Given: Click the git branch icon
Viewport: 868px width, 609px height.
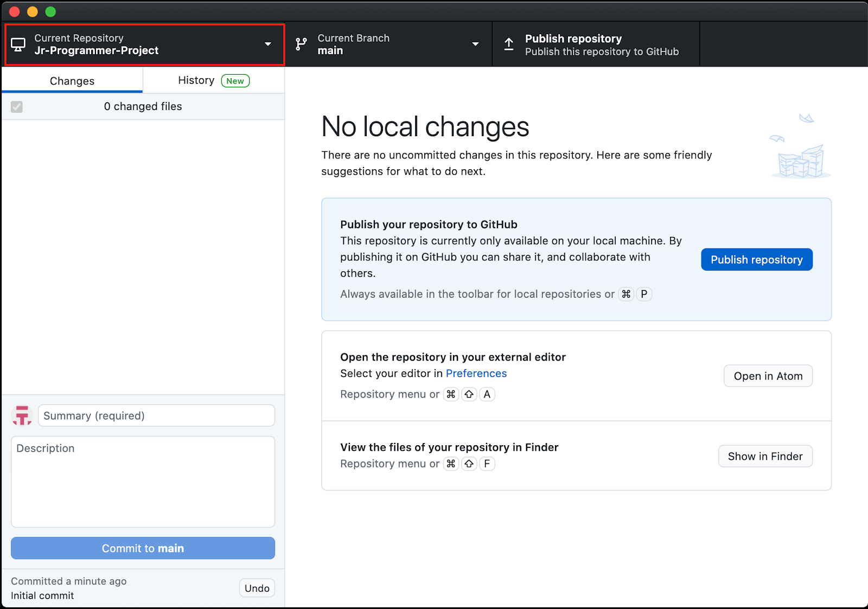Looking at the screenshot, I should point(301,44).
